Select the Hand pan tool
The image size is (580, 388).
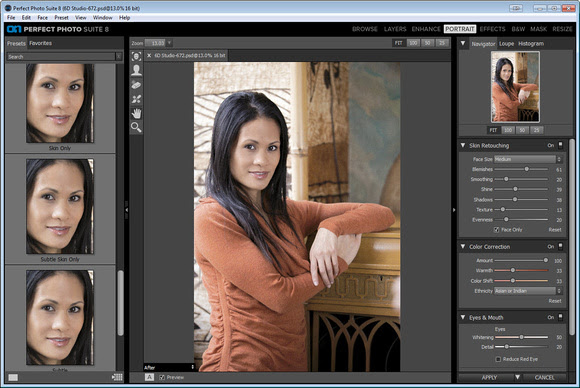tap(136, 113)
